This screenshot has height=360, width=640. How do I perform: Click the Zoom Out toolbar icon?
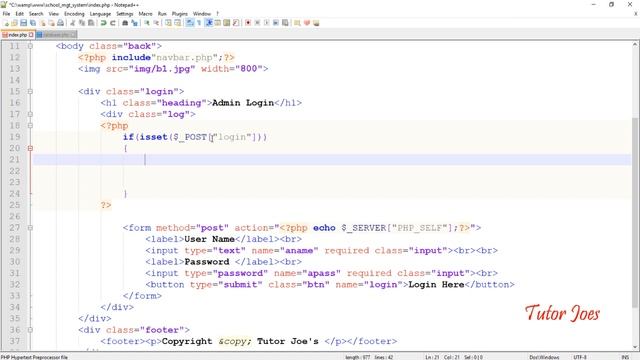pos(156,23)
